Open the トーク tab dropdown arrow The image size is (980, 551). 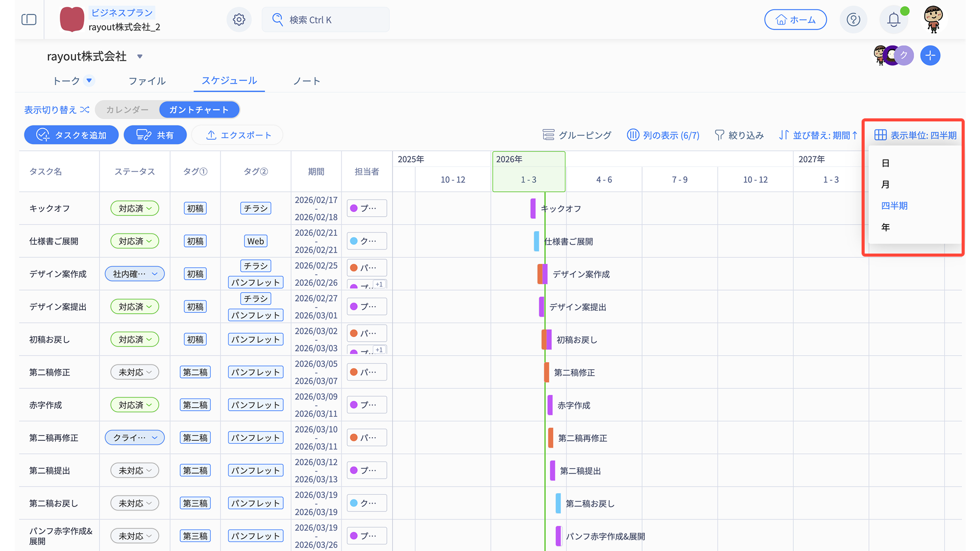click(x=89, y=81)
